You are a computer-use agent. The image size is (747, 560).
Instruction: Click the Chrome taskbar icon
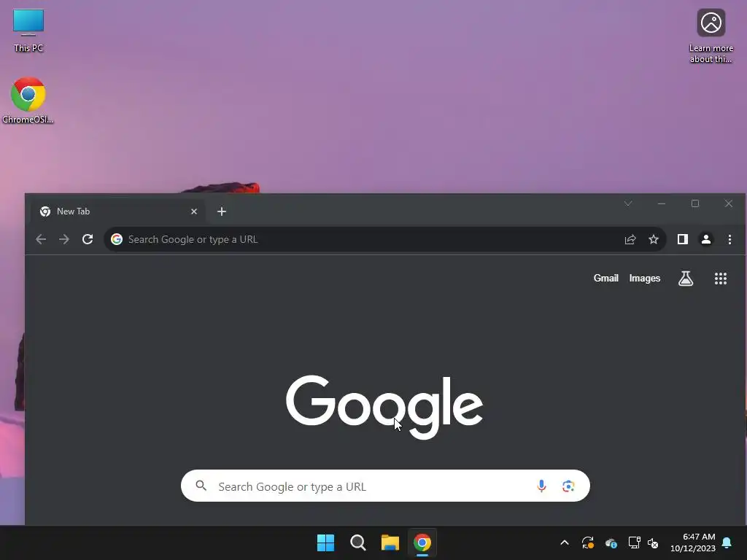[422, 542]
